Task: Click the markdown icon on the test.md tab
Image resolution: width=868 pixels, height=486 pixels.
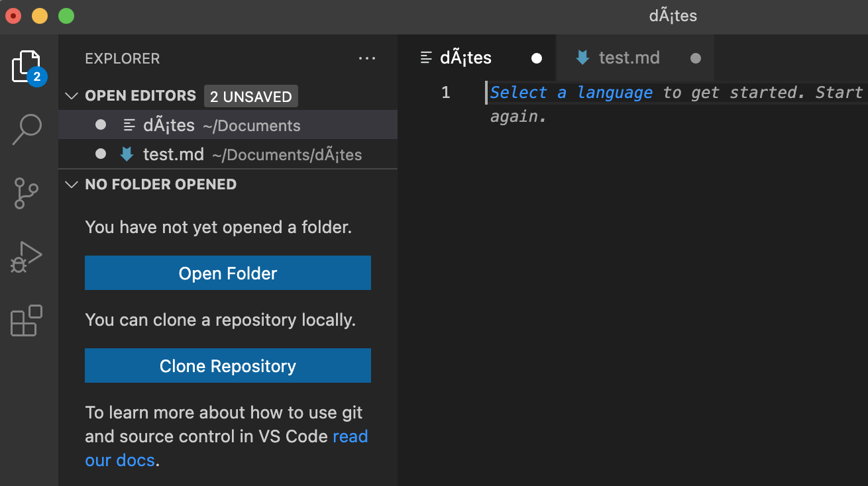Action: (582, 58)
